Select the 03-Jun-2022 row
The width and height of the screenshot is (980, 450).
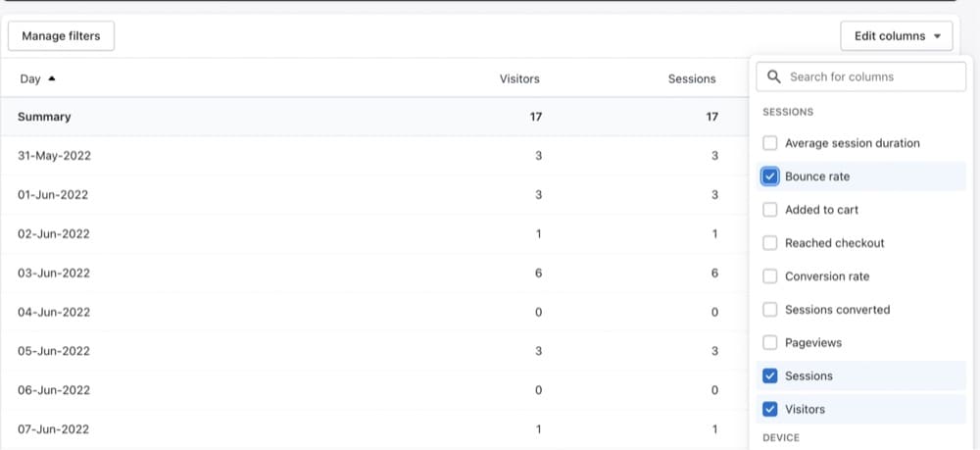click(x=54, y=273)
